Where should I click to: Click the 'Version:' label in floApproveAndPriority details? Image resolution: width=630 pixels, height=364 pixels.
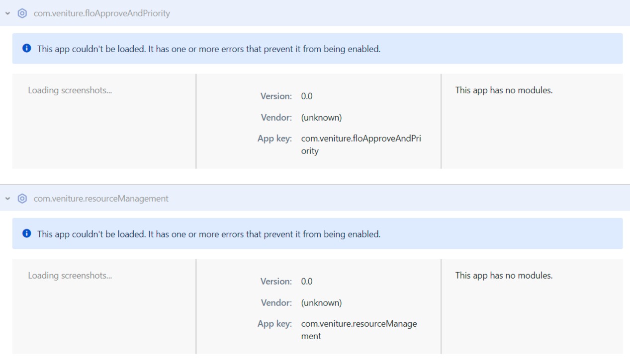click(x=276, y=96)
